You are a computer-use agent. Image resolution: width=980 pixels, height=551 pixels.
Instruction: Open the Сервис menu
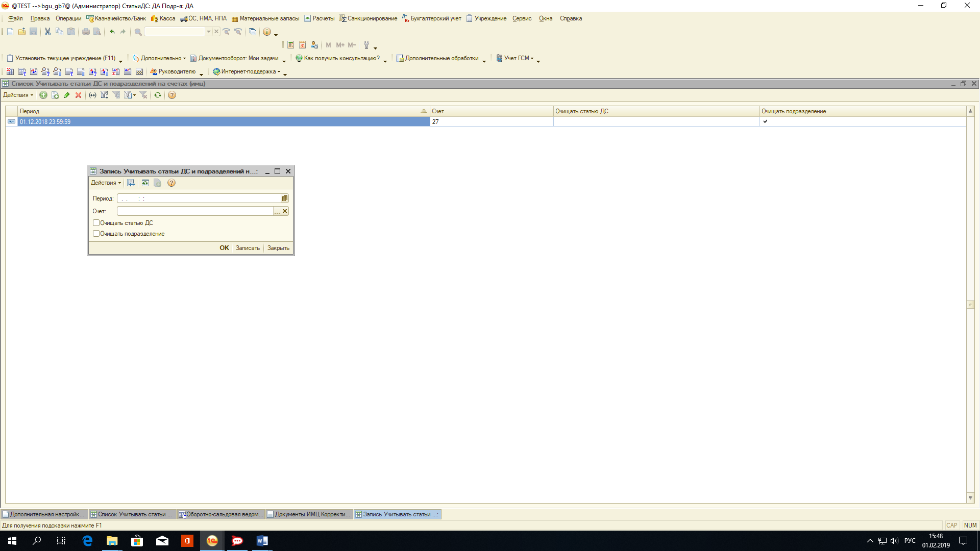point(522,18)
